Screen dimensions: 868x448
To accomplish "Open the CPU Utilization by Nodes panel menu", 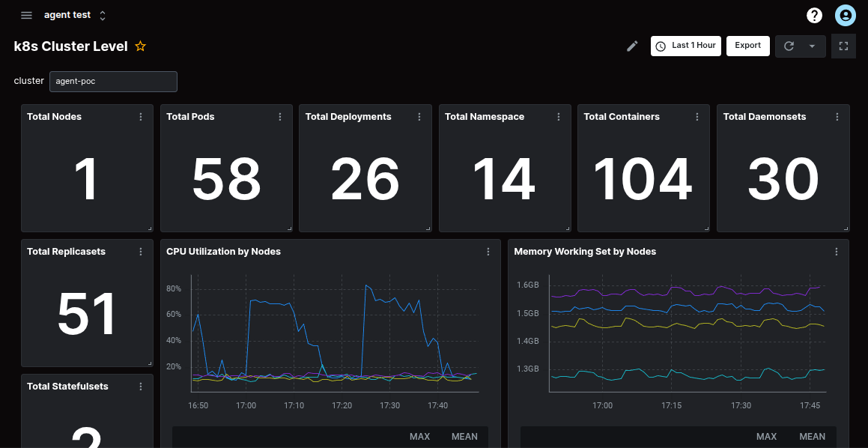I will click(x=488, y=252).
